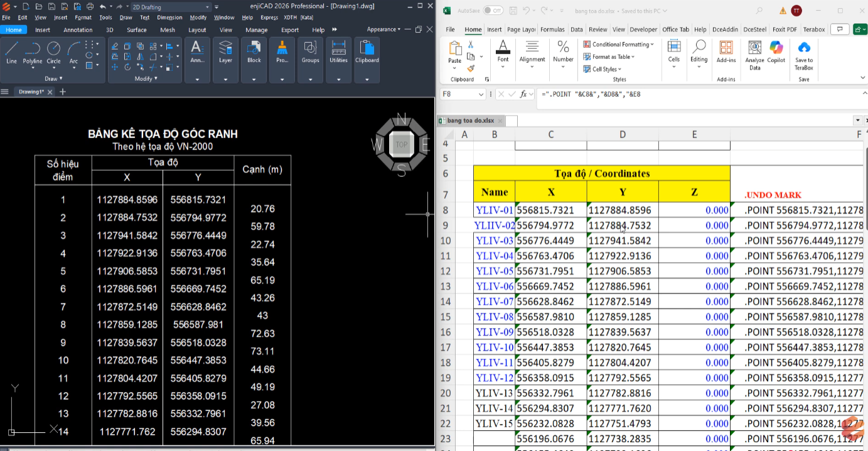Screen dimensions: 868x451
Task: Click the Format Painter brush icon
Action: [x=471, y=68]
